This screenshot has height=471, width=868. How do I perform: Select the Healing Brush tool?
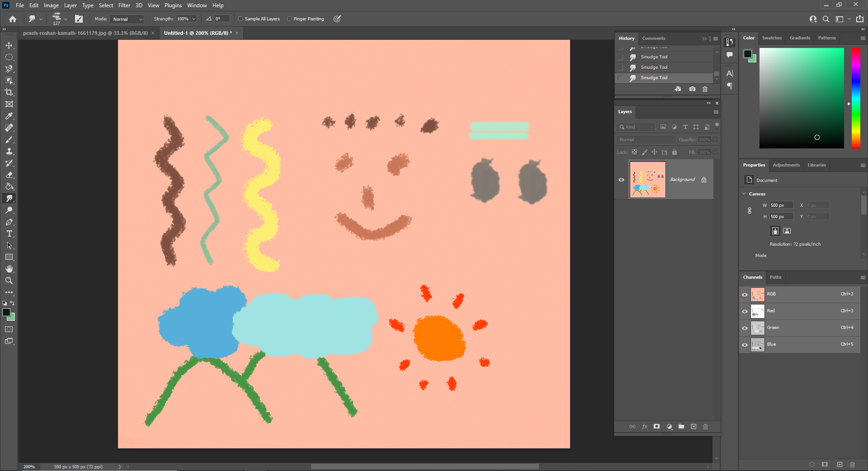[x=9, y=128]
